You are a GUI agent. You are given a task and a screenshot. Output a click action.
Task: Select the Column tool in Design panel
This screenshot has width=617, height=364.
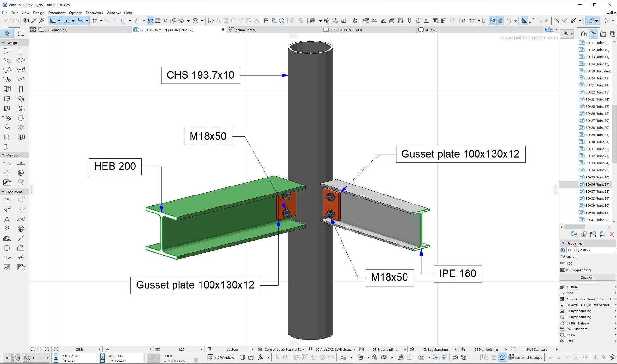[x=21, y=51]
